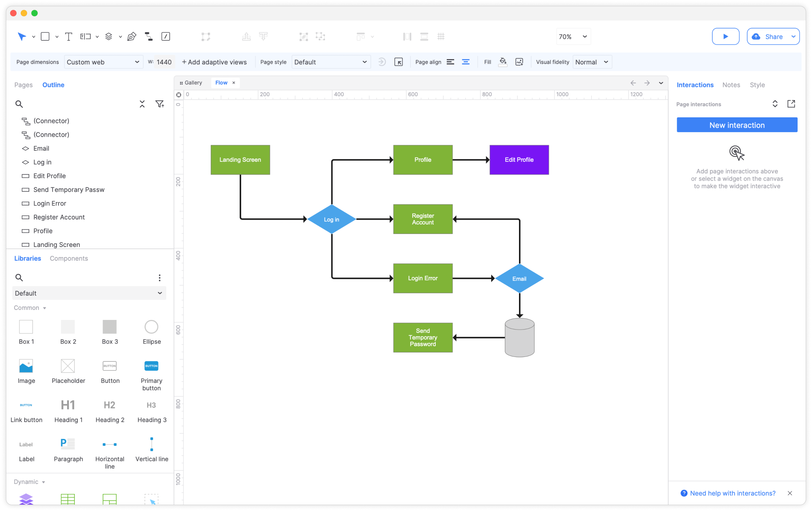Search the Libraries panel

click(x=19, y=277)
